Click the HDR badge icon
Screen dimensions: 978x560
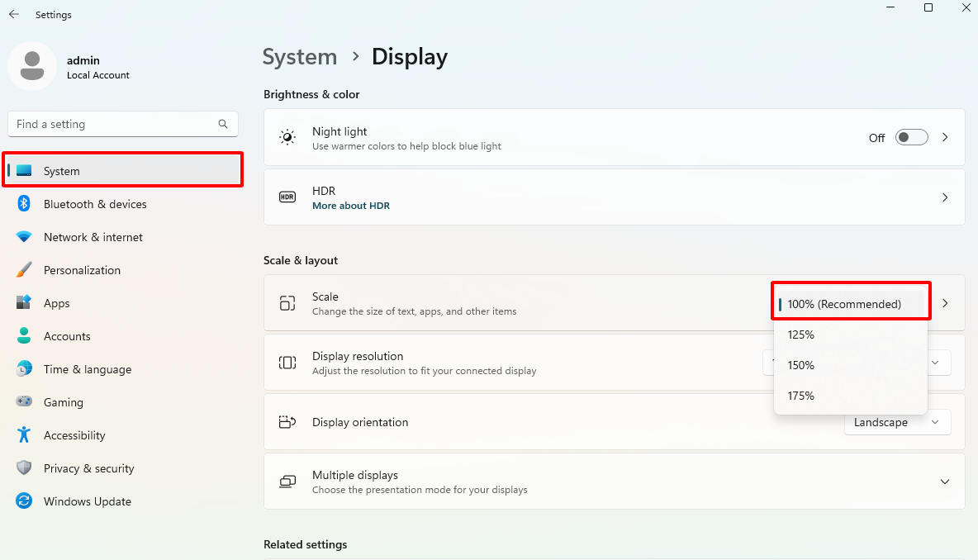click(287, 197)
